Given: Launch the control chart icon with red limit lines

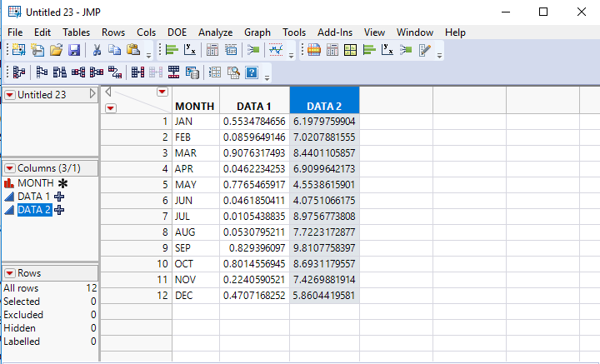Looking at the screenshot, I should [x=276, y=50].
